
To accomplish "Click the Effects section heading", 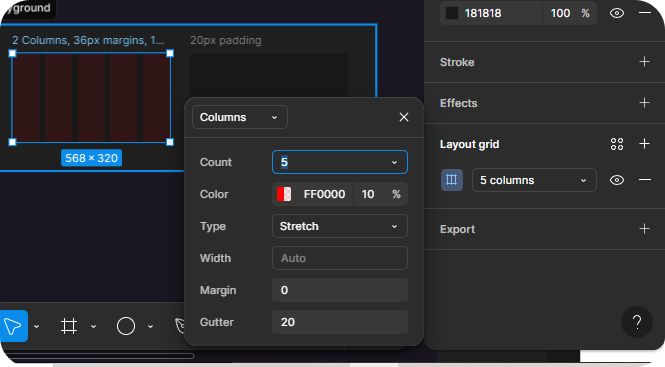I will (x=458, y=103).
